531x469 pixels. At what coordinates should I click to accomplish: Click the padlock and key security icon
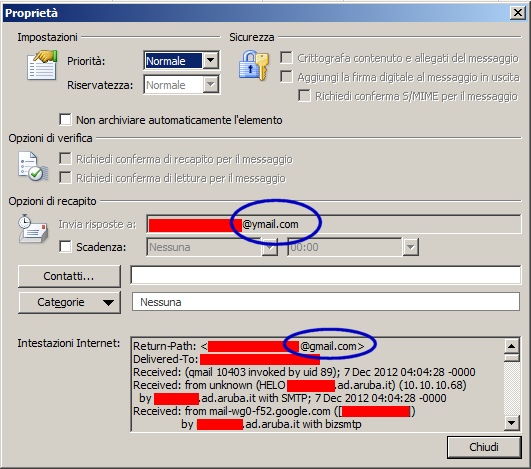coord(254,66)
